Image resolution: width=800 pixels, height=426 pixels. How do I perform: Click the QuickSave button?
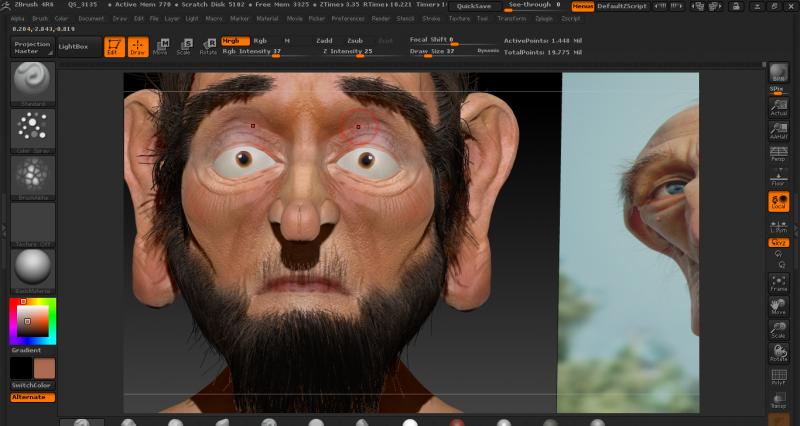[x=472, y=6]
